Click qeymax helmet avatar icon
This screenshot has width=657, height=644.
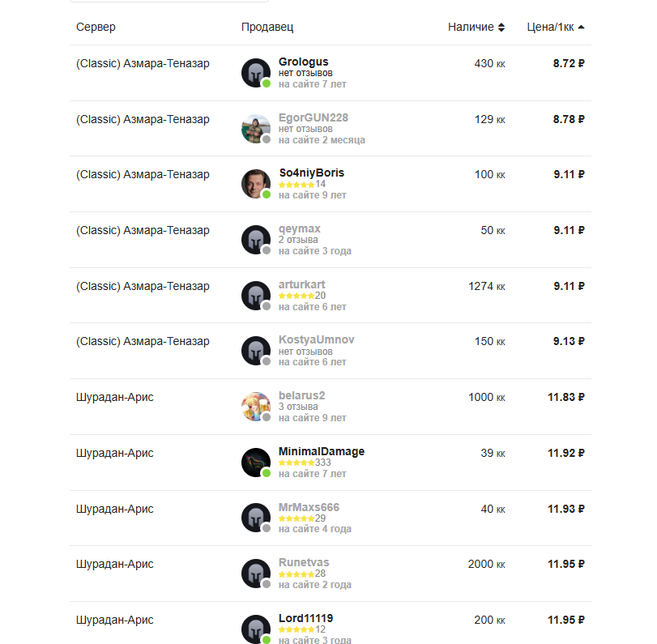(255, 240)
